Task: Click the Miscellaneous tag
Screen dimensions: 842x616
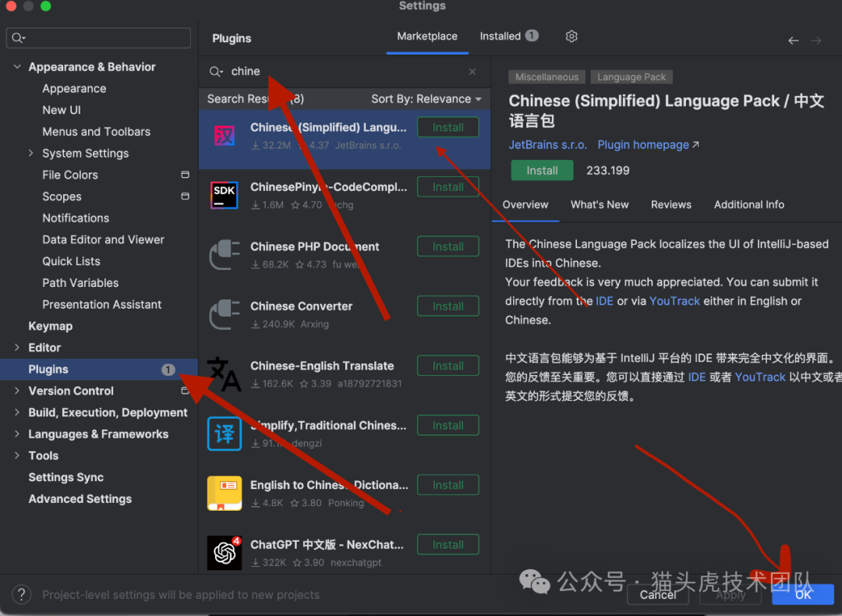Action: [547, 76]
